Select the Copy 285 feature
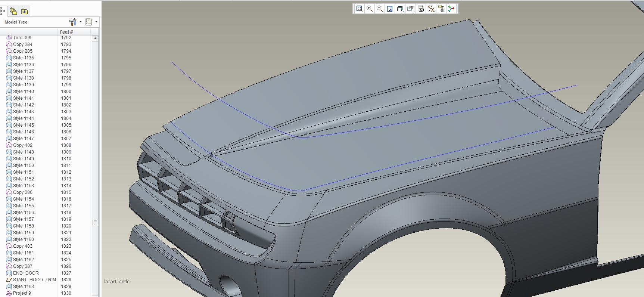Image resolution: width=644 pixels, height=297 pixels. point(23,51)
